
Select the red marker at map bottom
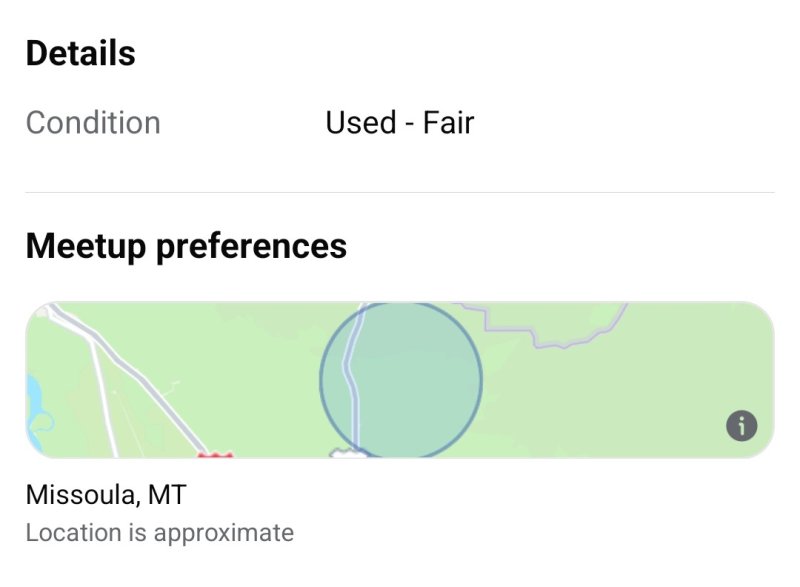coord(215,454)
